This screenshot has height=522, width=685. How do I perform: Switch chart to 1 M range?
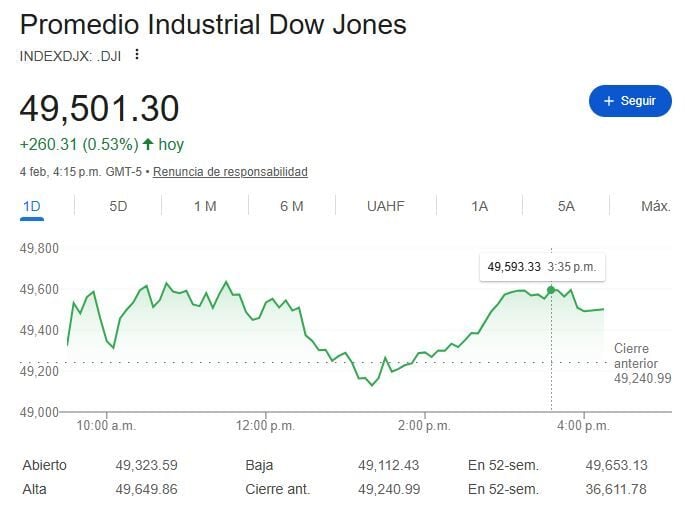[205, 206]
